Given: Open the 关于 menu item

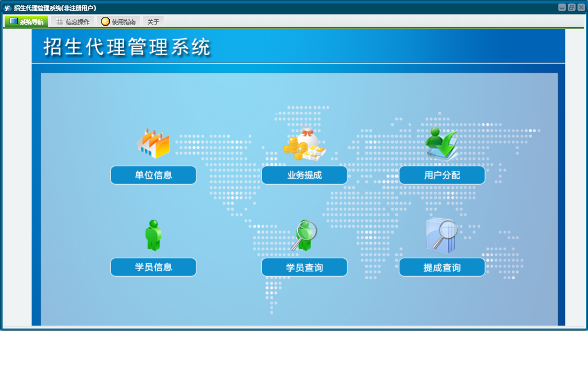Looking at the screenshot, I should coord(153,22).
